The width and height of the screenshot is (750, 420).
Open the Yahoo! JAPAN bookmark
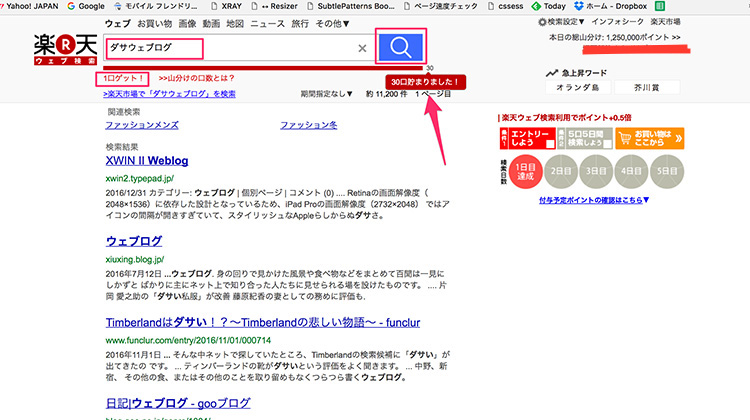pos(30,6)
